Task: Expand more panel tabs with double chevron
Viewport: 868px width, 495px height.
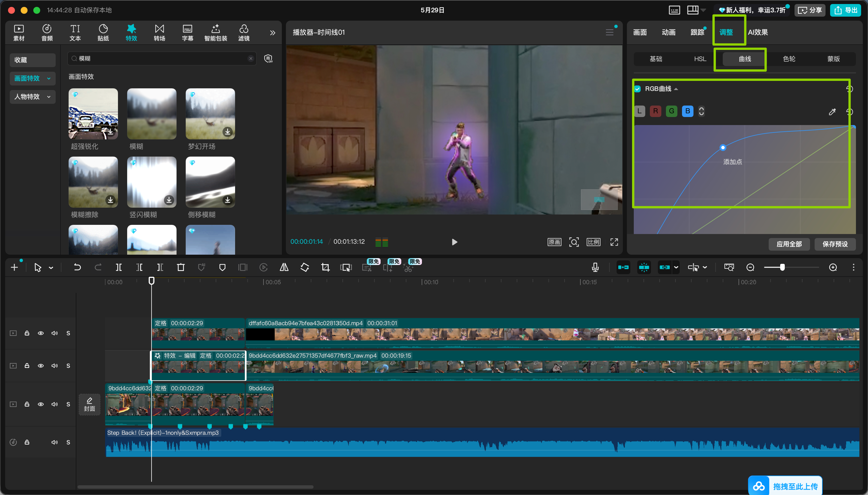Action: pos(273,33)
